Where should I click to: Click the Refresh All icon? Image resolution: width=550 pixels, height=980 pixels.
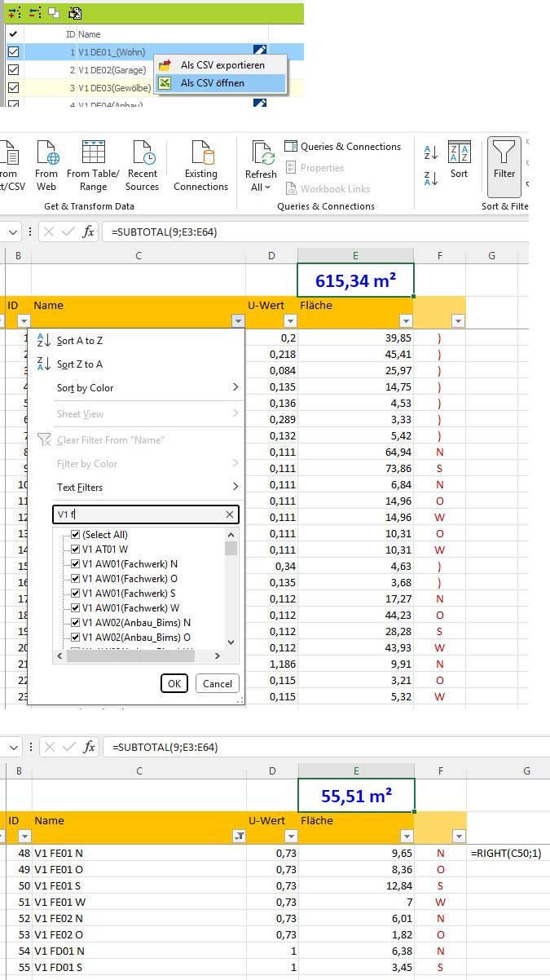click(x=262, y=155)
